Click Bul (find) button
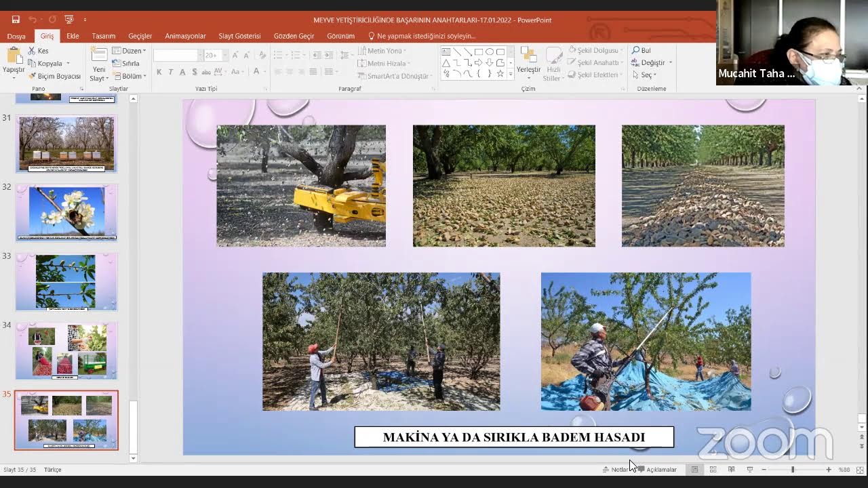This screenshot has height=488, width=868. point(642,50)
